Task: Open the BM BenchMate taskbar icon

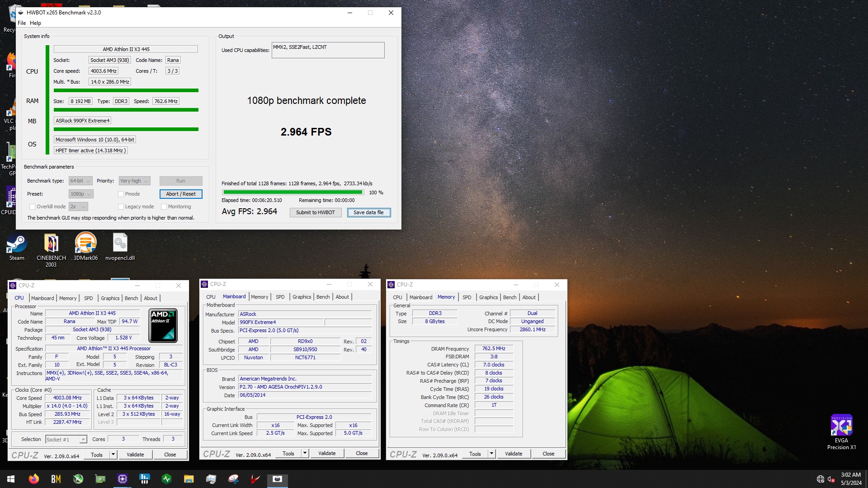Action: pyautogui.click(x=56, y=479)
